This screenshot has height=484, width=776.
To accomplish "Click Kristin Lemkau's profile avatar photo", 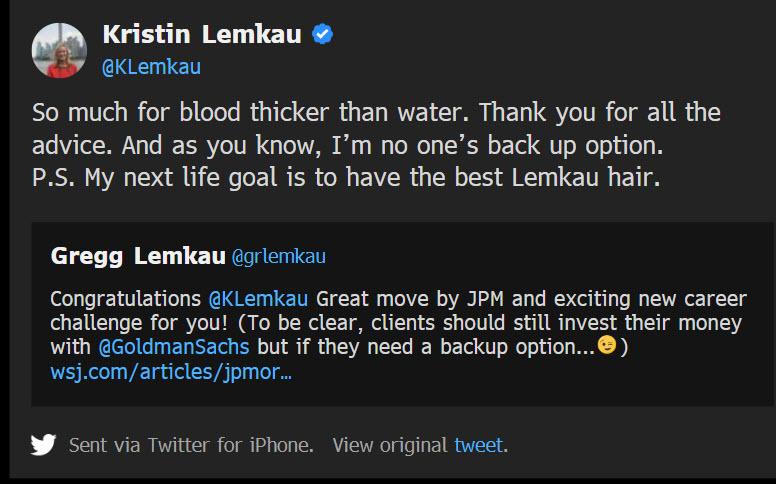I will (x=59, y=50).
